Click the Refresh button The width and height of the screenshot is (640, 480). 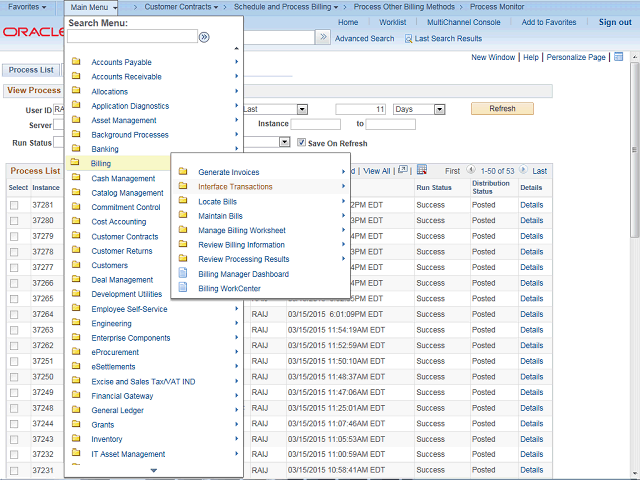(x=502, y=109)
